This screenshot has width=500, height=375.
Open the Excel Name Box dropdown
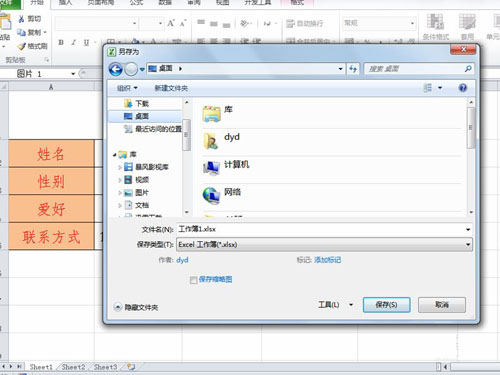click(73, 74)
